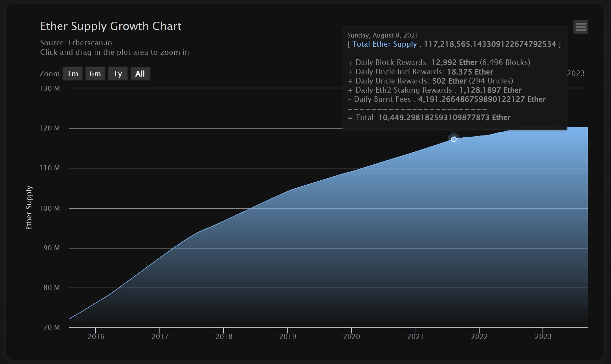Click the 130 M y-axis label
The height and width of the screenshot is (364, 611).
50,88
